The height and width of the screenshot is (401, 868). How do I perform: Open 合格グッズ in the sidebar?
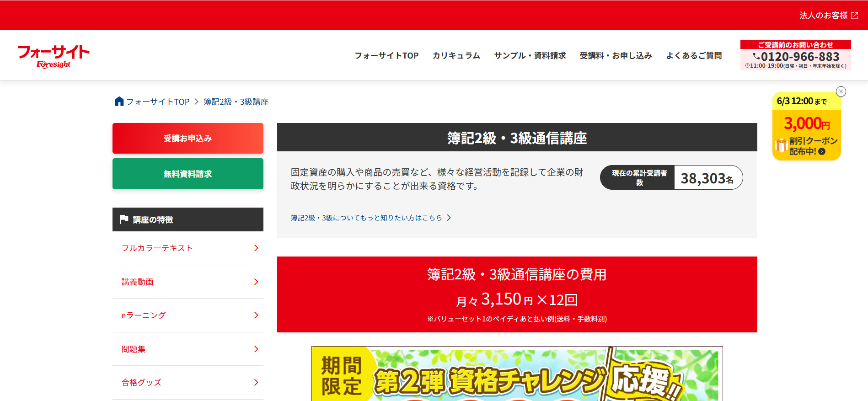(188, 382)
